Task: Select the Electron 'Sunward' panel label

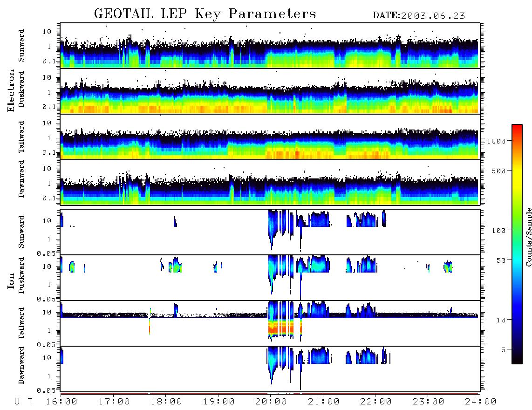Action: [x=21, y=46]
